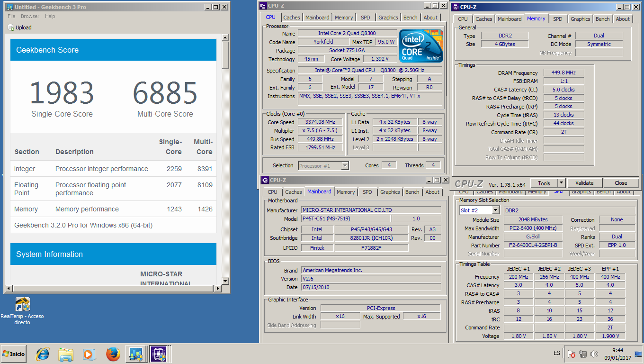Open CPU tab in CPU-Z Mainboard window
Viewport: 644px width, 364px height.
pyautogui.click(x=273, y=192)
